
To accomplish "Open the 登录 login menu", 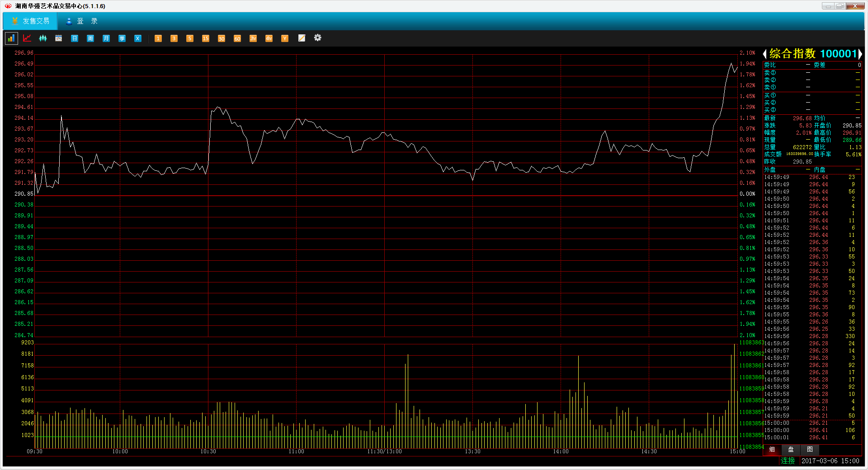I will 82,21.
